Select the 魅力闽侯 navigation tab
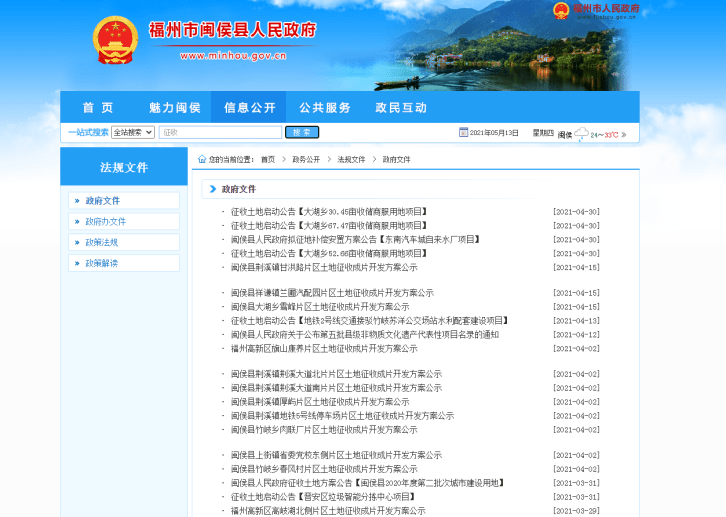The image size is (726, 517). [x=175, y=108]
